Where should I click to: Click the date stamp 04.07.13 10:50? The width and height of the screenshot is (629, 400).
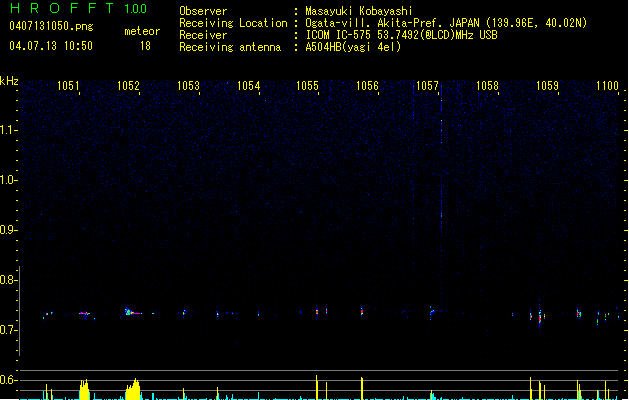pyautogui.click(x=51, y=46)
